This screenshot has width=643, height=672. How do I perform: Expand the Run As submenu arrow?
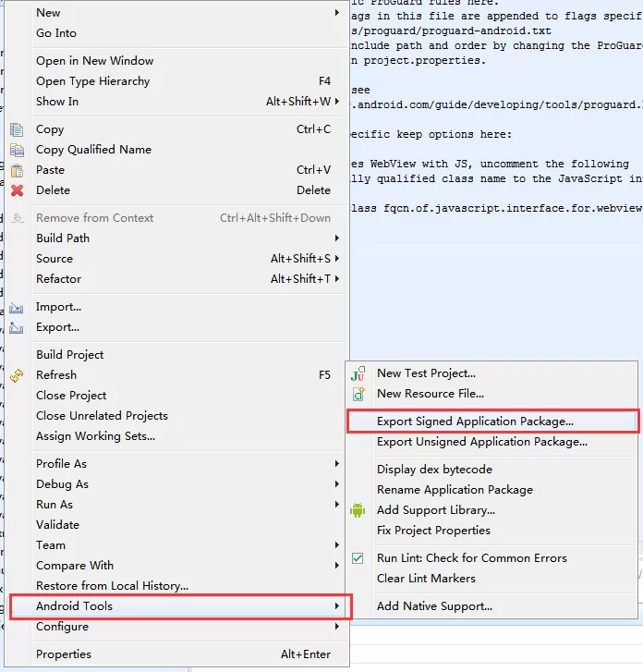click(x=337, y=505)
